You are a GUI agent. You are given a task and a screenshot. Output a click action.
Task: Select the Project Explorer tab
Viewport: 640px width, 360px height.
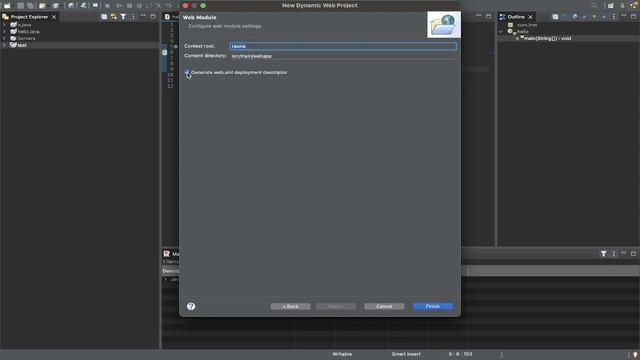point(29,17)
